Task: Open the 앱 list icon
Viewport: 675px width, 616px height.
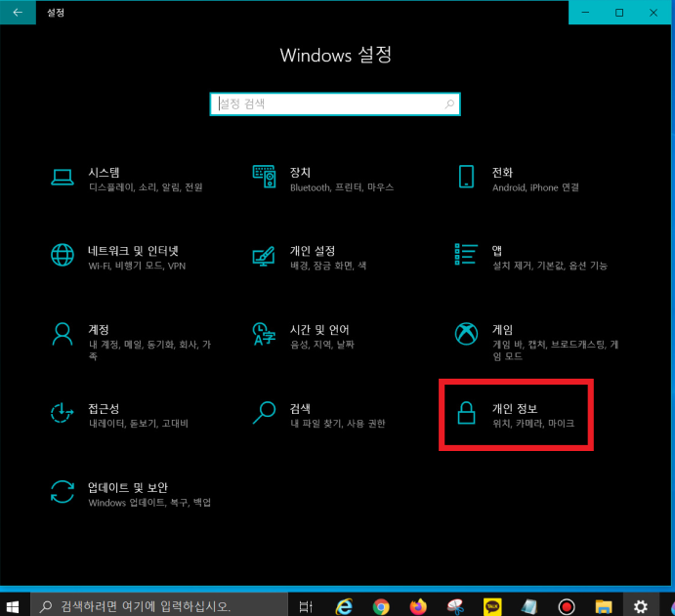Action: [x=466, y=254]
